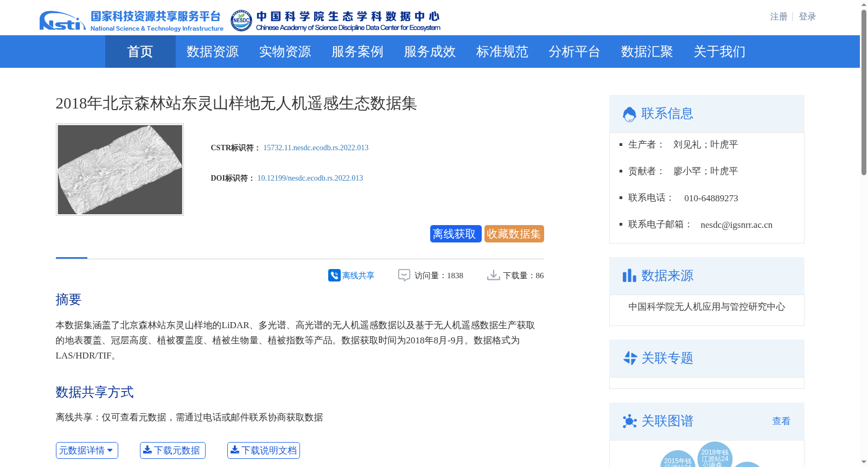Open the 分析平台 menu

[575, 52]
